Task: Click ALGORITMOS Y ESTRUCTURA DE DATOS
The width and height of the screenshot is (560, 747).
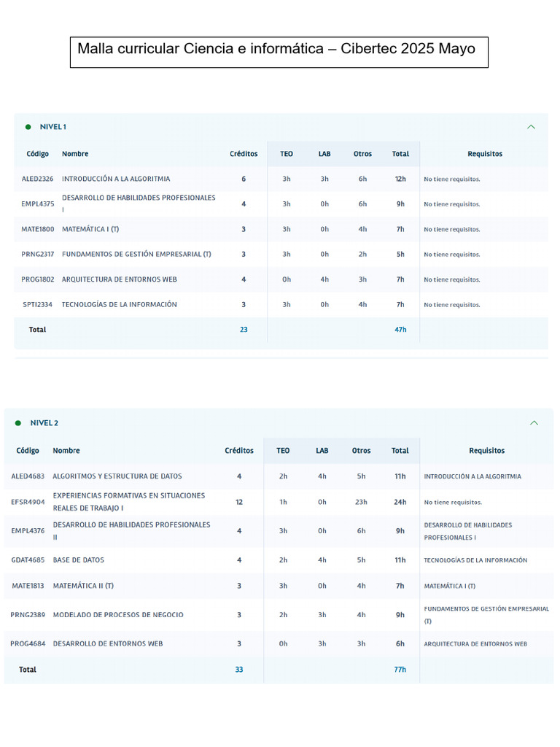Action: click(x=117, y=476)
